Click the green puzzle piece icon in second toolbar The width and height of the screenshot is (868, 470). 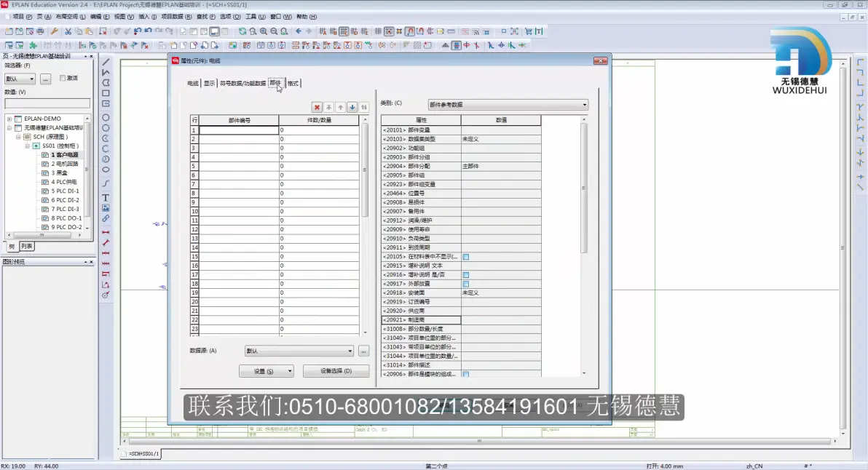[33, 45]
